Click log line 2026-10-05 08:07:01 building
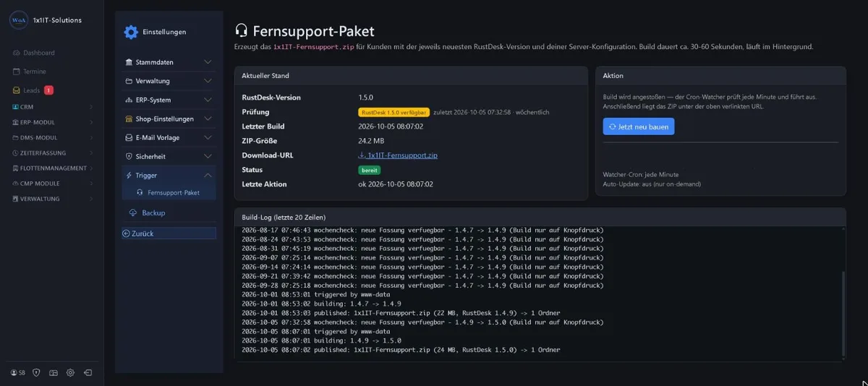The height and width of the screenshot is (386, 868). pos(321,340)
